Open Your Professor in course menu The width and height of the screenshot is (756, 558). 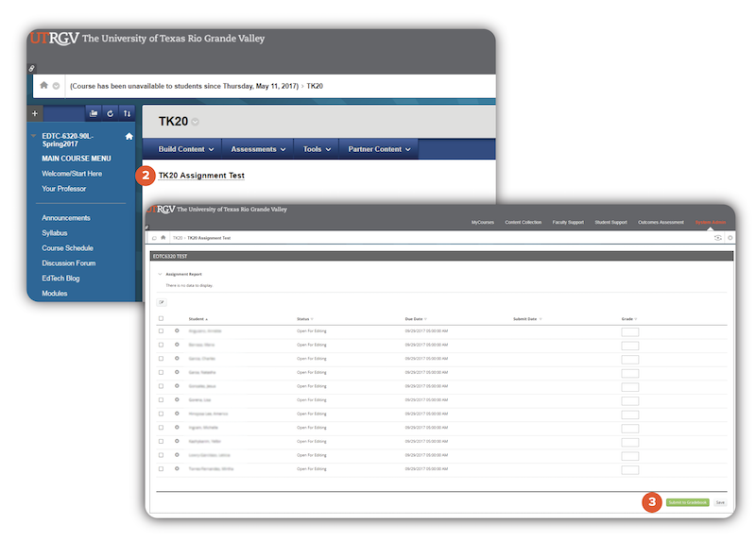click(63, 189)
